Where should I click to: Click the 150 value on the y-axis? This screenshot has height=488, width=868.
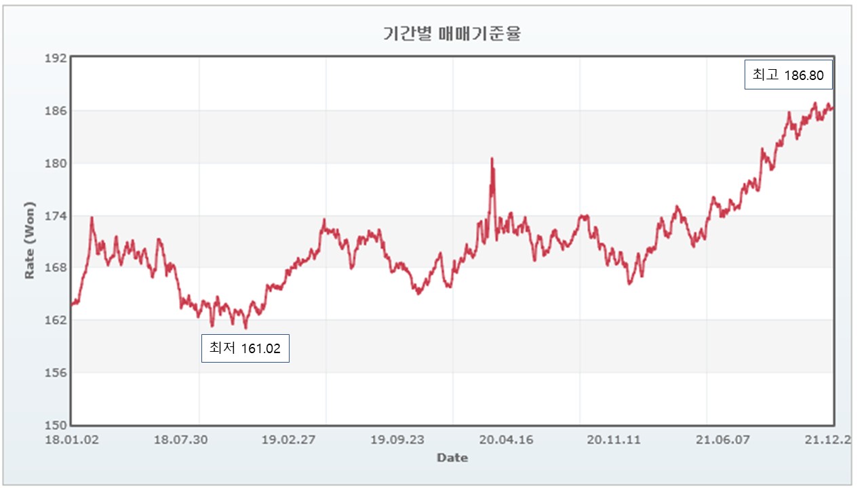(x=56, y=423)
